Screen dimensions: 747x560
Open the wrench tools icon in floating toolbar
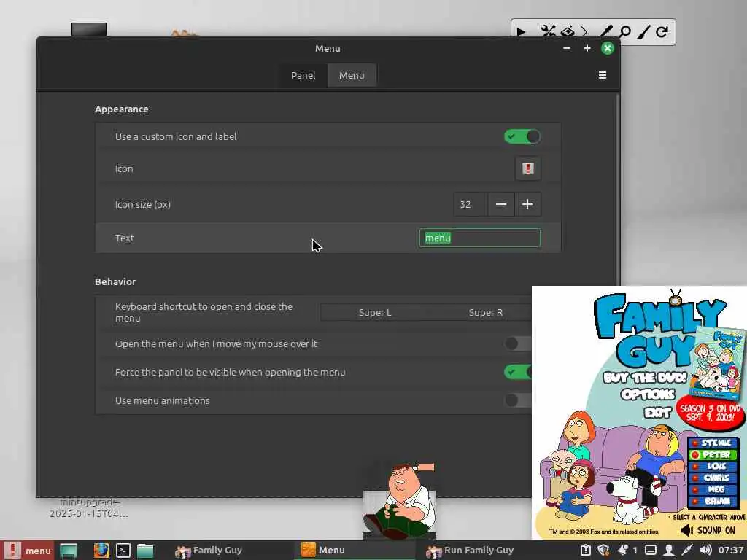548,32
